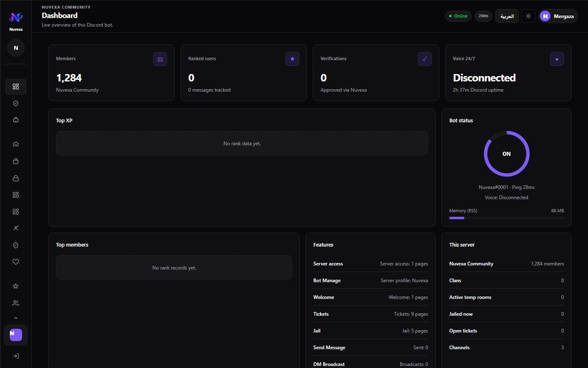
Task: Click the 28ms ping badge
Action: point(483,16)
